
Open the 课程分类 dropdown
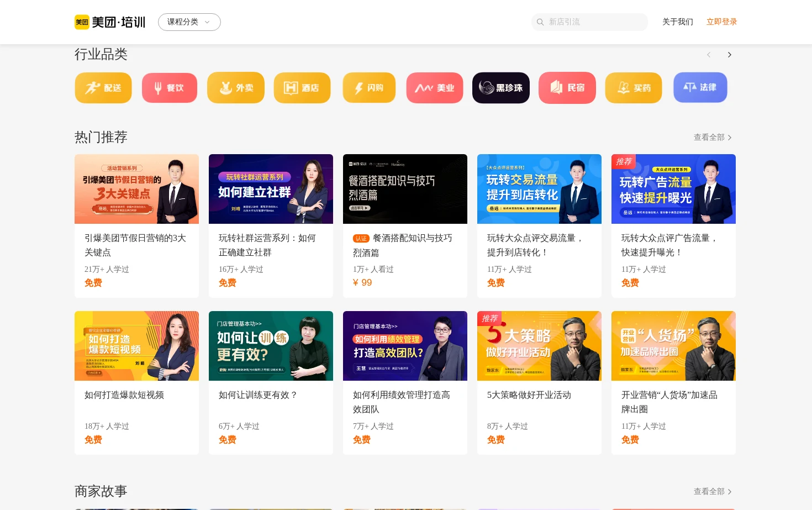[189, 22]
